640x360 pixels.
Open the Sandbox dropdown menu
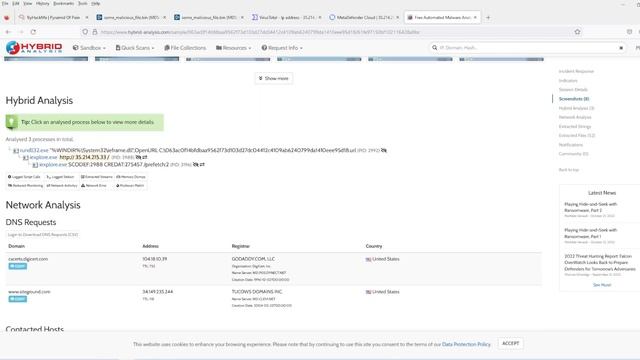tap(89, 48)
